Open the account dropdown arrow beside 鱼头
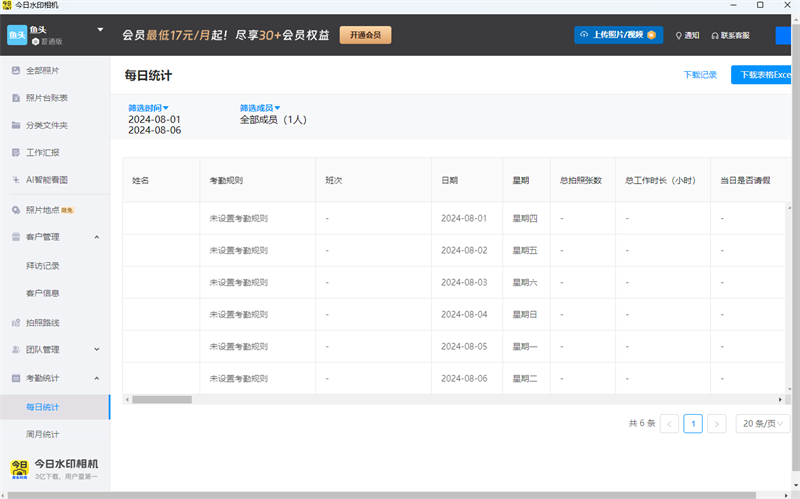 [x=100, y=29]
